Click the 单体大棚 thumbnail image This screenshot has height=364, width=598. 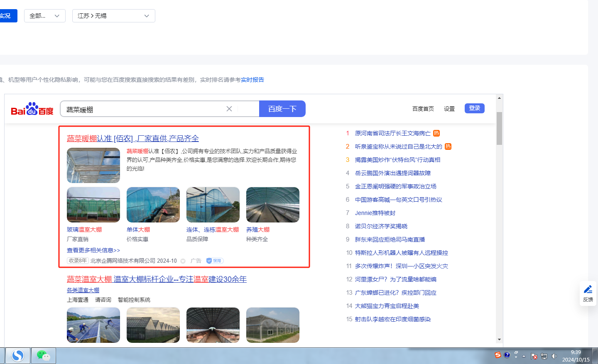pyautogui.click(x=153, y=205)
